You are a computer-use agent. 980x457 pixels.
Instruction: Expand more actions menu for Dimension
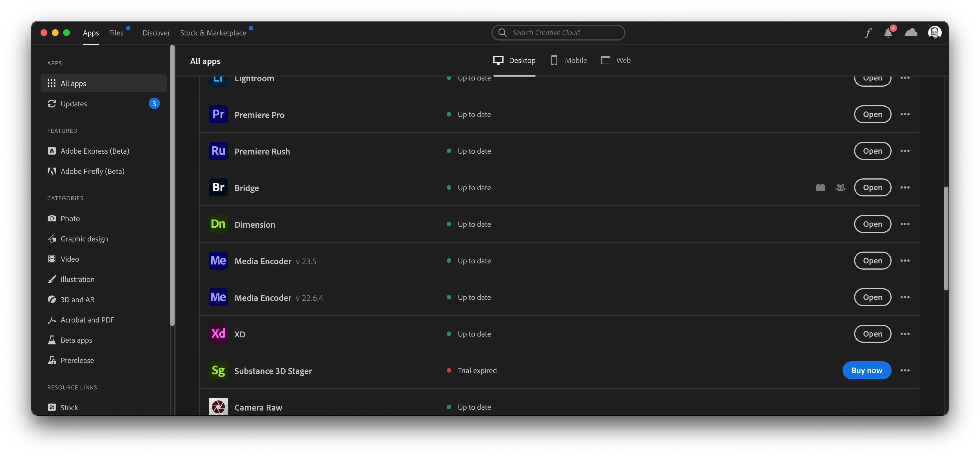point(905,224)
